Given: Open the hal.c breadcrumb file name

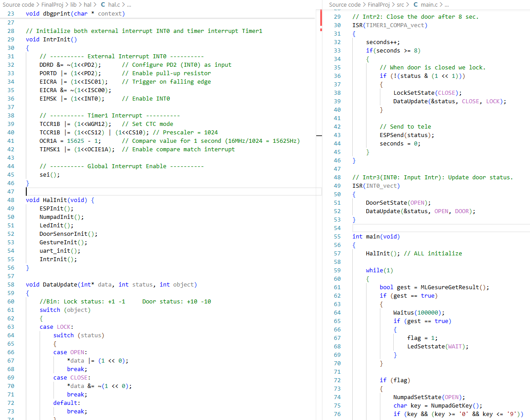Looking at the screenshot, I should pyautogui.click(x=114, y=4).
